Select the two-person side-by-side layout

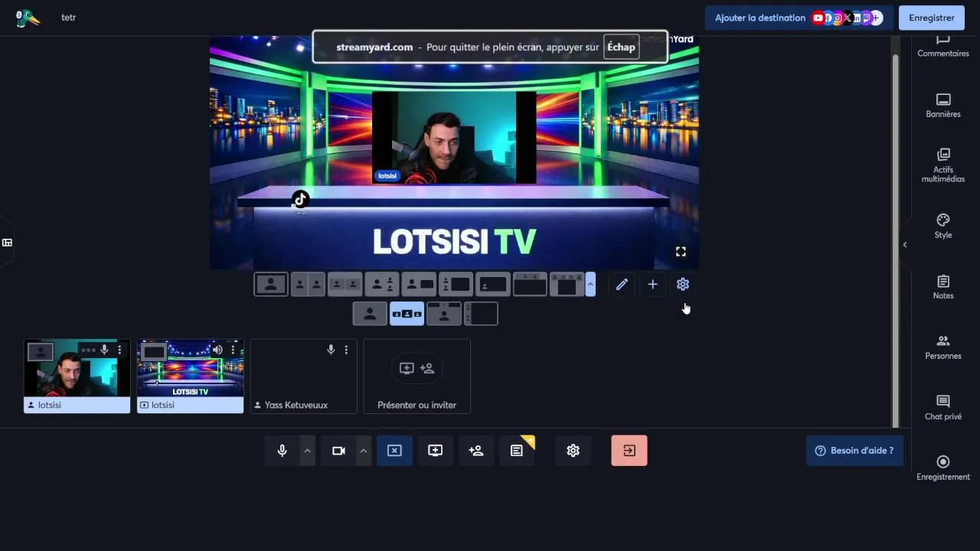tap(308, 284)
